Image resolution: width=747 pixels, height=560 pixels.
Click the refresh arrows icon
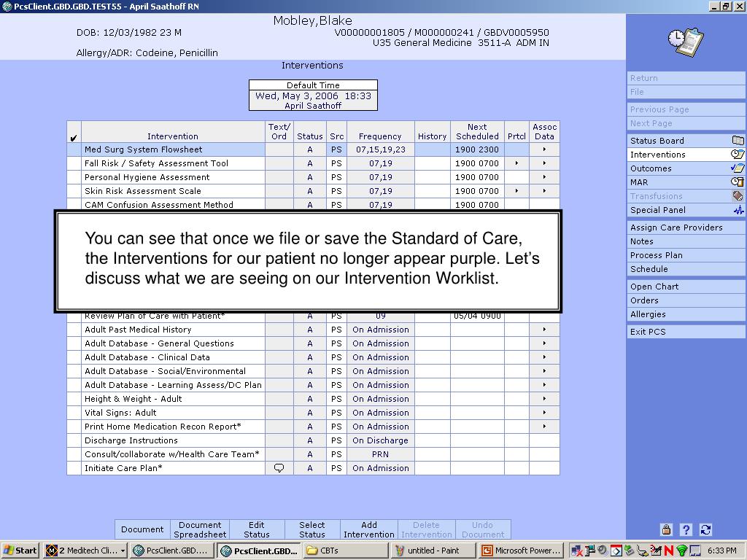click(x=705, y=529)
